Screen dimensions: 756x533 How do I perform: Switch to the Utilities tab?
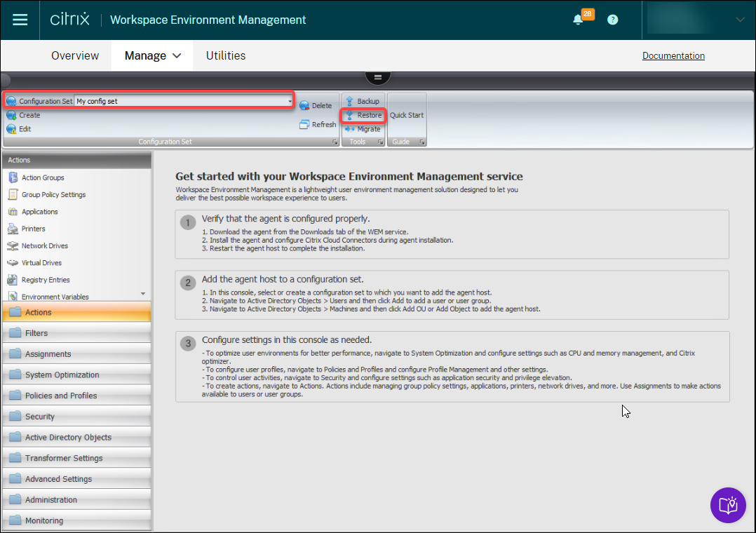225,55
